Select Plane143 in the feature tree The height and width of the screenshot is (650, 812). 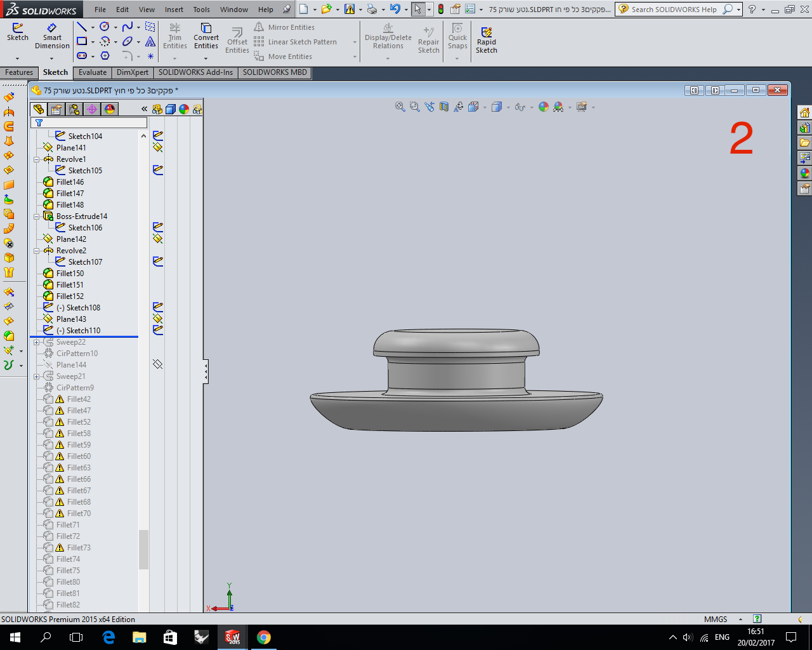(71, 319)
